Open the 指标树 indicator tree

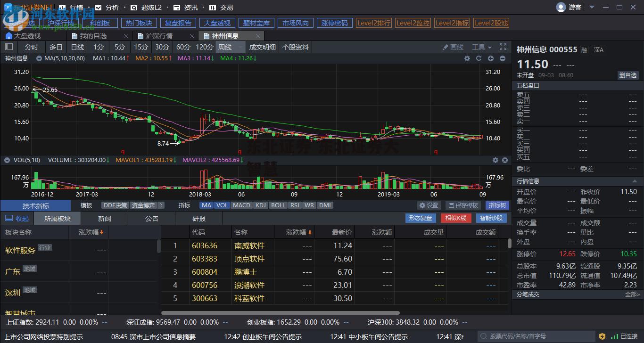pyautogui.click(x=497, y=205)
